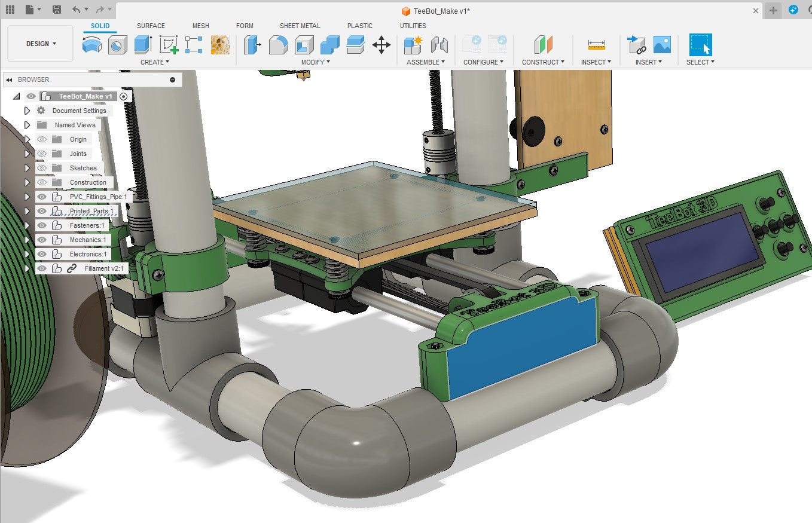Activate the Select window tool

click(x=701, y=45)
